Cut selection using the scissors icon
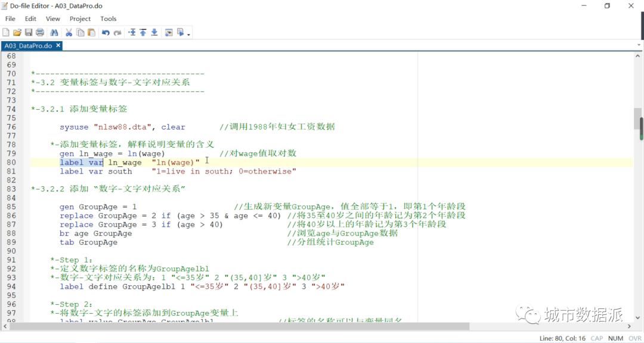This screenshot has width=644, height=343. pyautogui.click(x=69, y=32)
